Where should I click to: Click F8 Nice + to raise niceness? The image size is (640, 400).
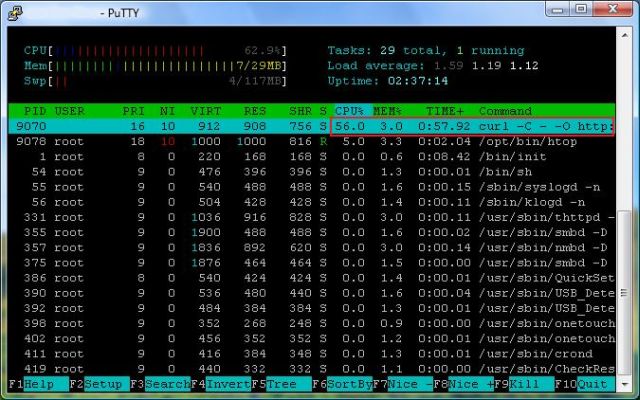click(x=463, y=384)
